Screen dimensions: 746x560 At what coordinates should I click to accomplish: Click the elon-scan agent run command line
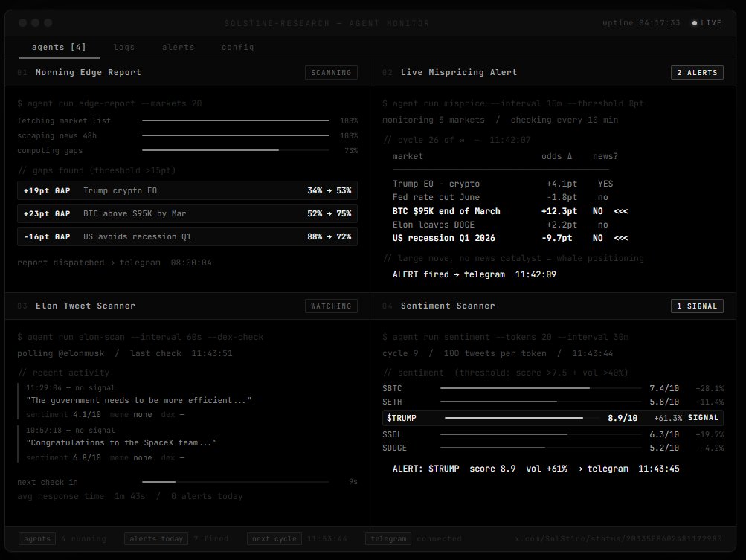point(141,337)
